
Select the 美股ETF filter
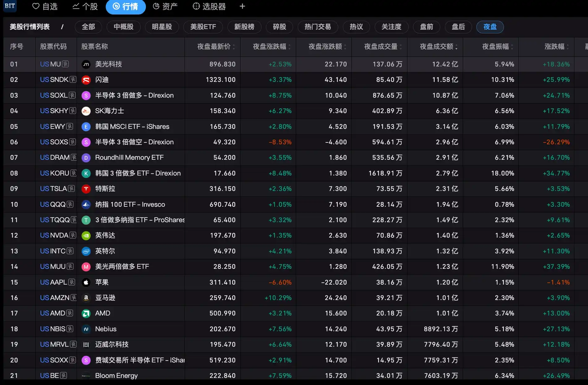click(203, 27)
